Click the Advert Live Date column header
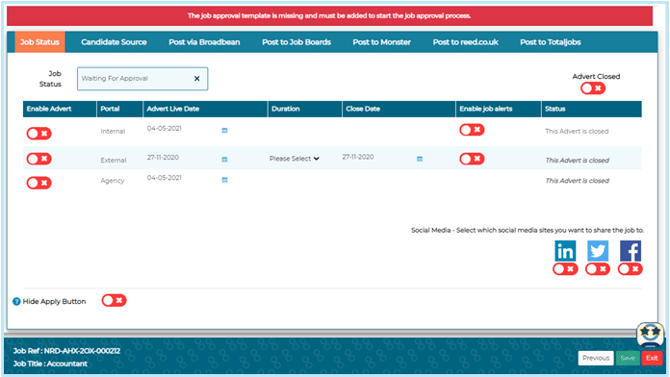The width and height of the screenshot is (670, 377). point(206,109)
